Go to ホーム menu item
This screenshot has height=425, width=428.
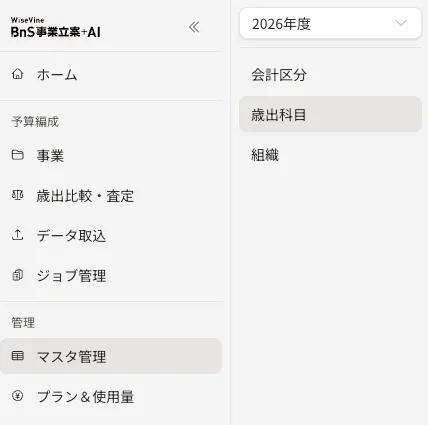click(x=111, y=74)
